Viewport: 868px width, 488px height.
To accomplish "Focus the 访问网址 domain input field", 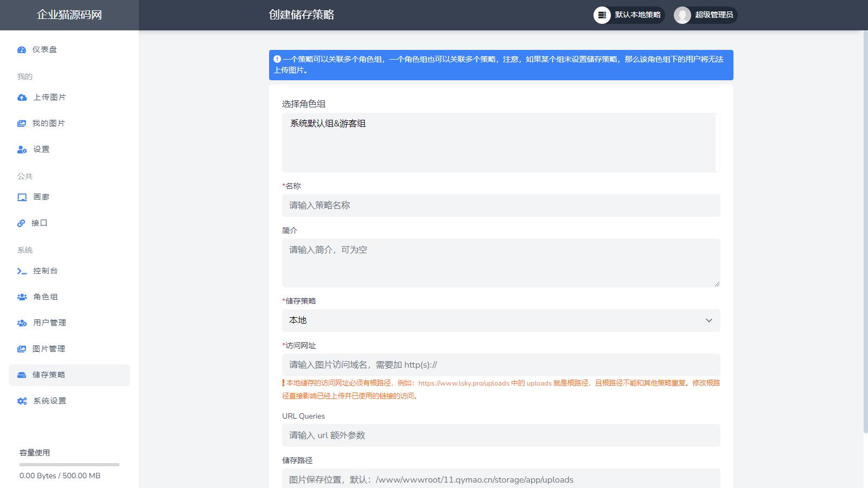I will coord(501,365).
